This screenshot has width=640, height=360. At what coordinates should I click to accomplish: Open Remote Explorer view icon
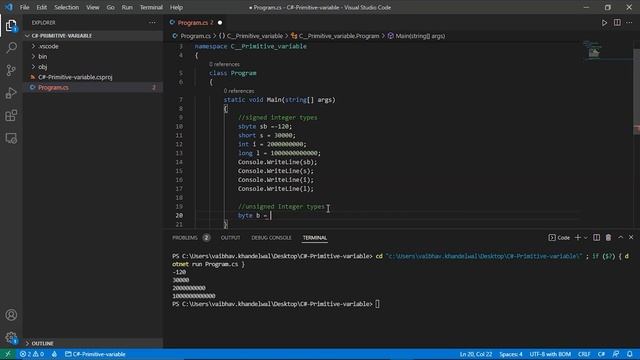click(x=11, y=138)
